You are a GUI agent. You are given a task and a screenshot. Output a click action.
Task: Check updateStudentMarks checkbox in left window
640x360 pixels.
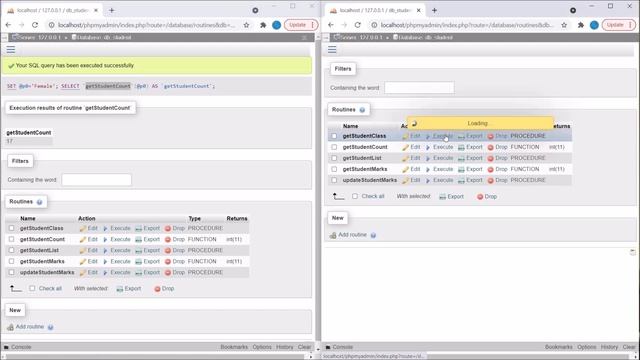[11, 272]
